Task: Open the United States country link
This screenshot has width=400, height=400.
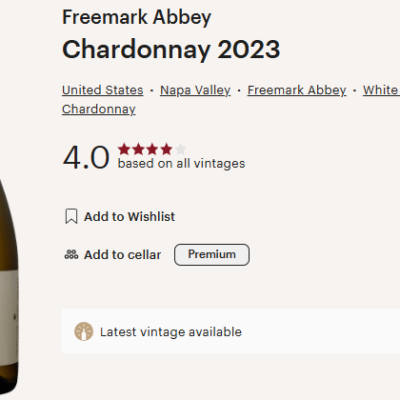Action: click(103, 90)
